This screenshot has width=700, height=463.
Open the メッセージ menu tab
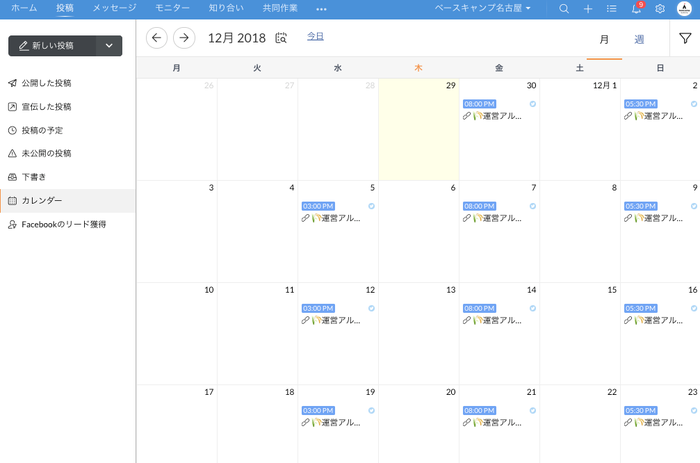pyautogui.click(x=114, y=8)
